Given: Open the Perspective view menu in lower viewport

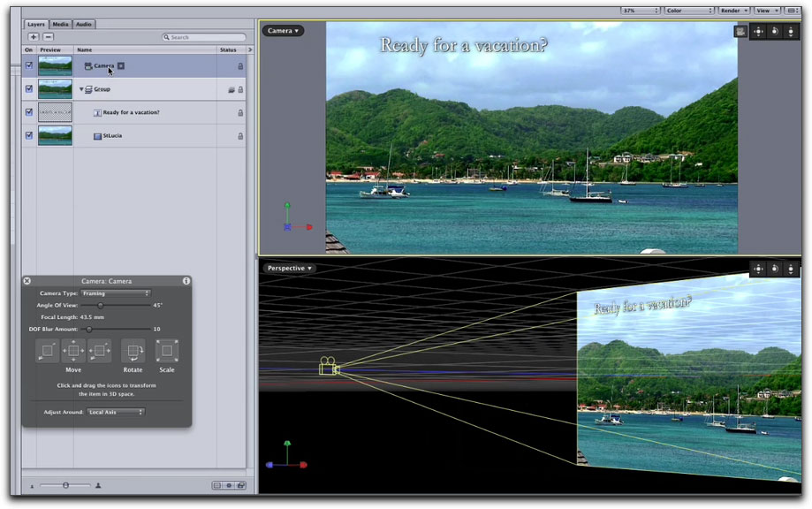Looking at the screenshot, I should [x=289, y=268].
